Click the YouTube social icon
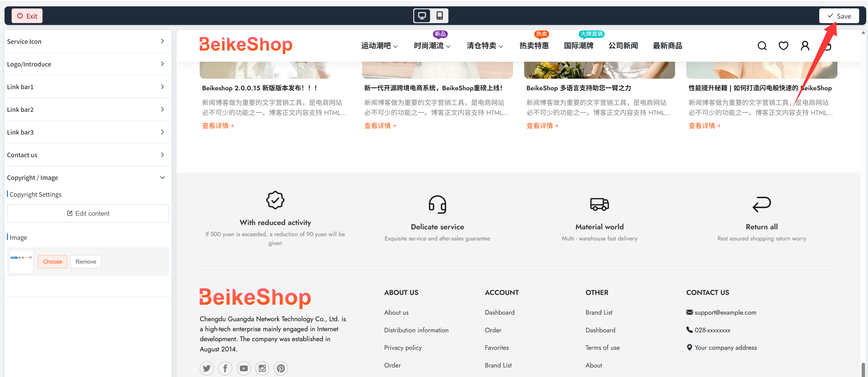Viewport: 868px width, 377px height. coord(244,368)
